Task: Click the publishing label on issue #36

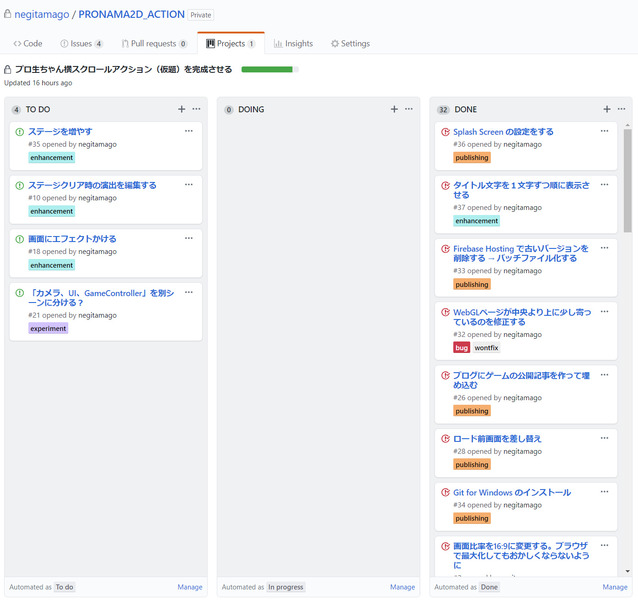Action: click(x=472, y=157)
